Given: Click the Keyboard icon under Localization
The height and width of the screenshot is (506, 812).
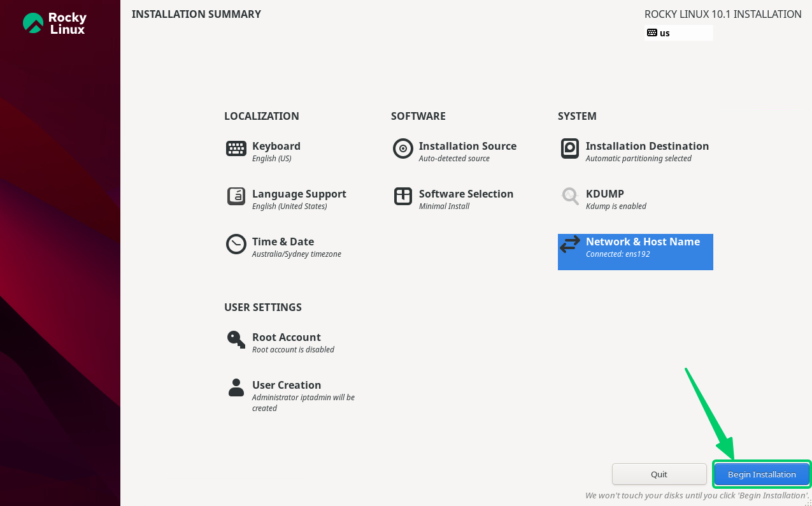Looking at the screenshot, I should [236, 148].
